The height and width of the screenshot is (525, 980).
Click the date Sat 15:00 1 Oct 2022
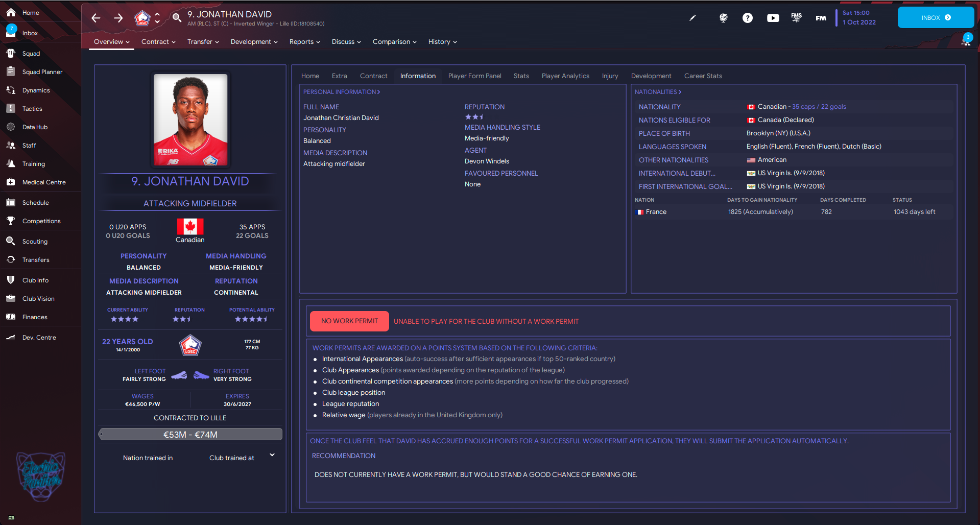point(859,17)
